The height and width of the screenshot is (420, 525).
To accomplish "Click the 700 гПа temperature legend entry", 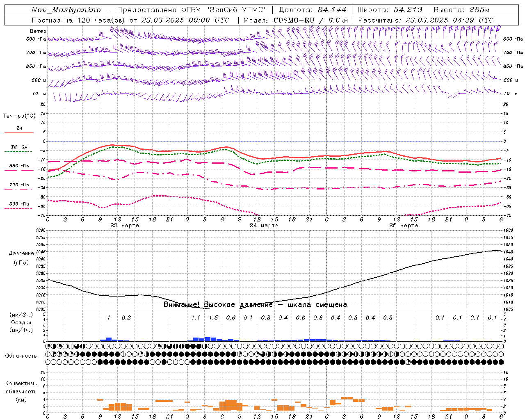I will [19, 185].
